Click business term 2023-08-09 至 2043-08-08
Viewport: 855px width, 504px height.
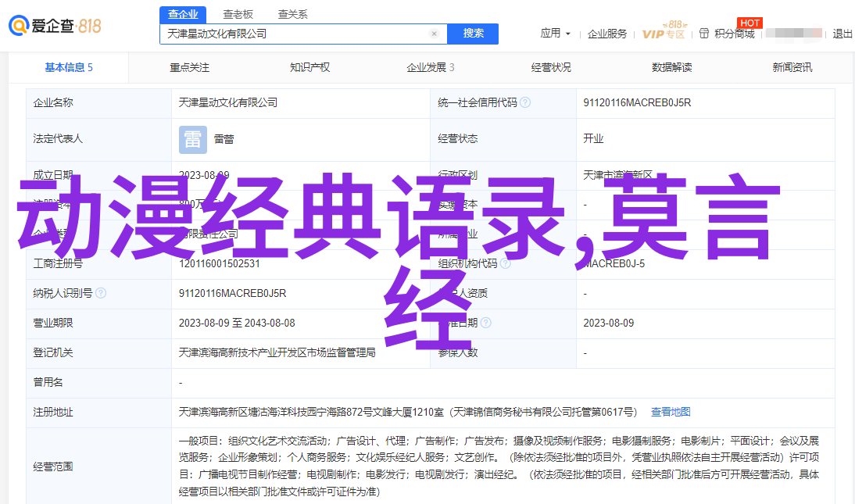[x=237, y=323]
